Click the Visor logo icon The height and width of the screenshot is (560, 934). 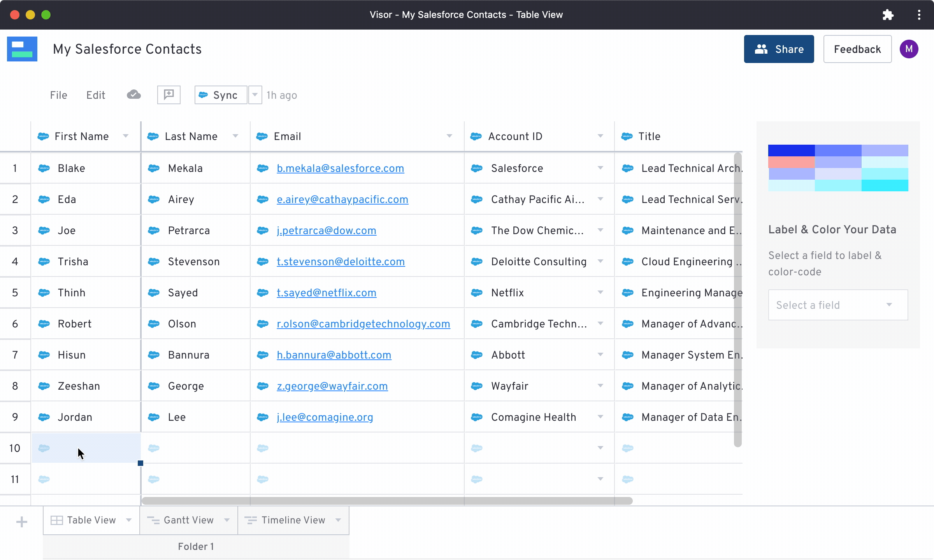[x=22, y=49]
